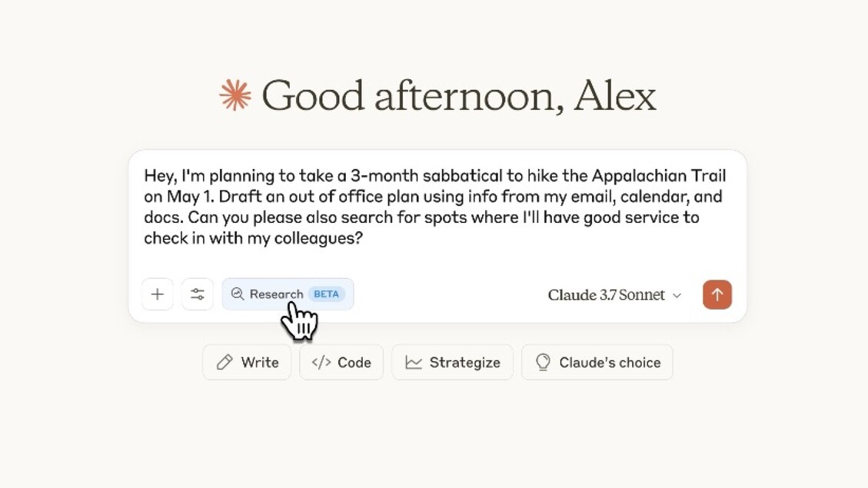Open the Claude 3.7 Sonnet model dropdown
The image size is (868, 488).
coord(613,294)
